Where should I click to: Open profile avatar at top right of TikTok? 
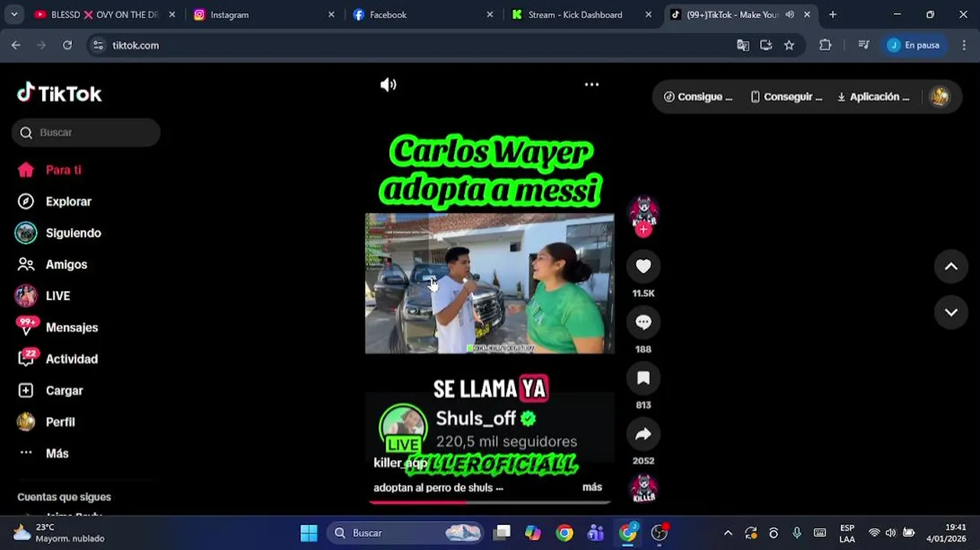tap(940, 97)
